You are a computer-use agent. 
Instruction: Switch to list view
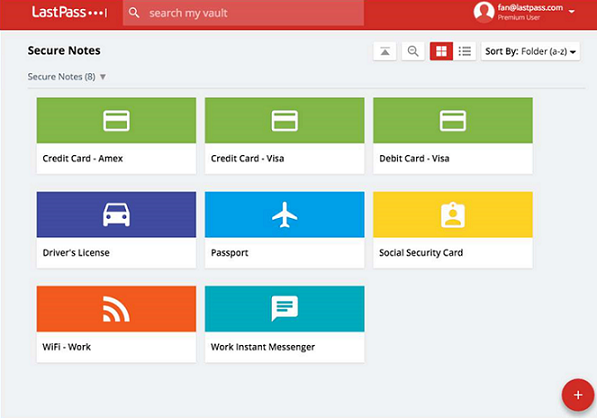[465, 51]
